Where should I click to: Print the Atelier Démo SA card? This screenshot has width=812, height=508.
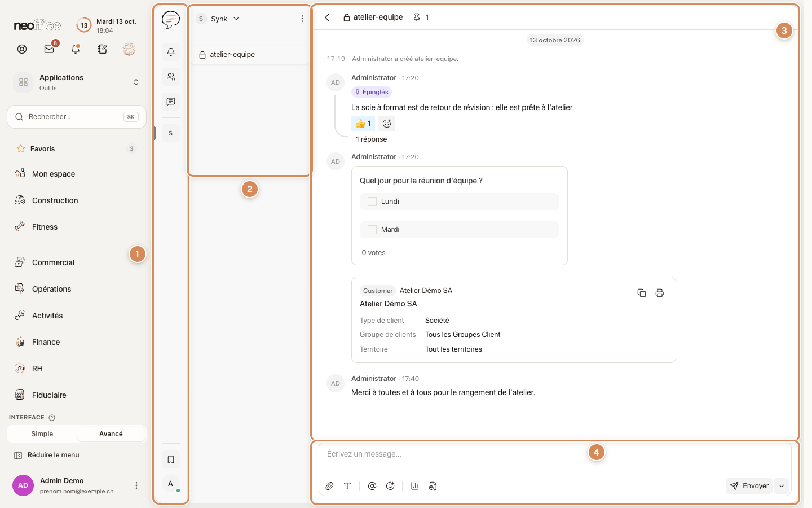[x=660, y=293]
